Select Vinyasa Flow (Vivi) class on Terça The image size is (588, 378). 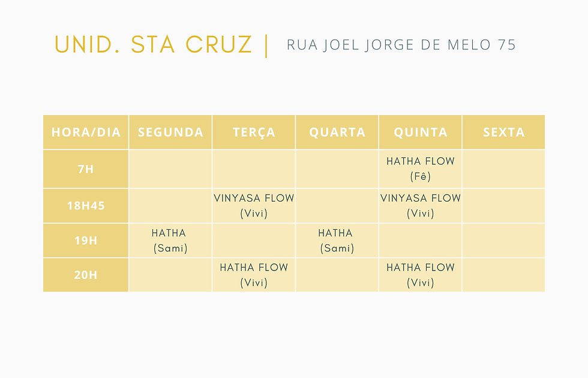click(254, 205)
